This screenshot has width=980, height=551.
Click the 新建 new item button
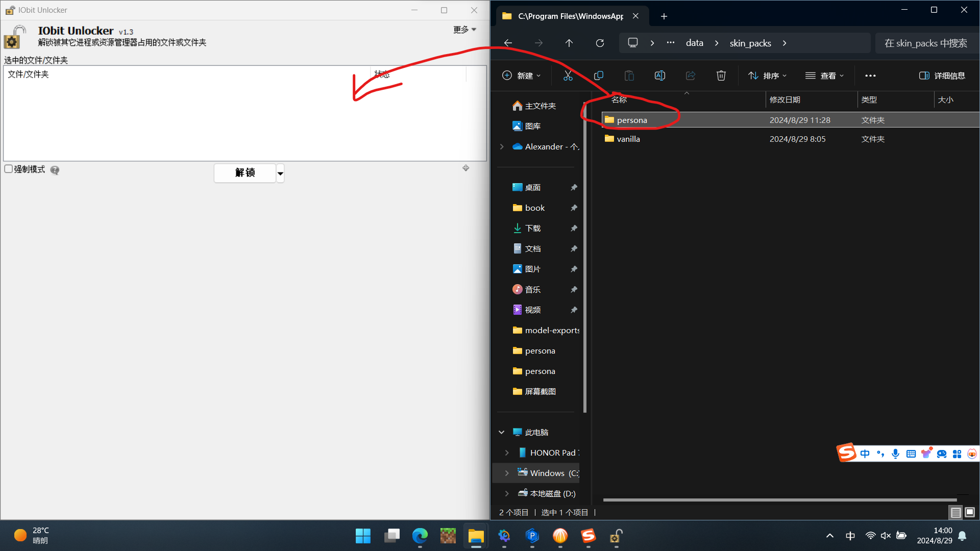521,76
